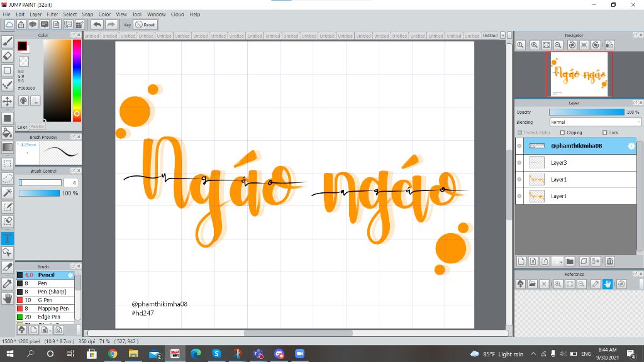The width and height of the screenshot is (644, 362).
Task: Open Chrome from the taskbar
Action: point(112,353)
